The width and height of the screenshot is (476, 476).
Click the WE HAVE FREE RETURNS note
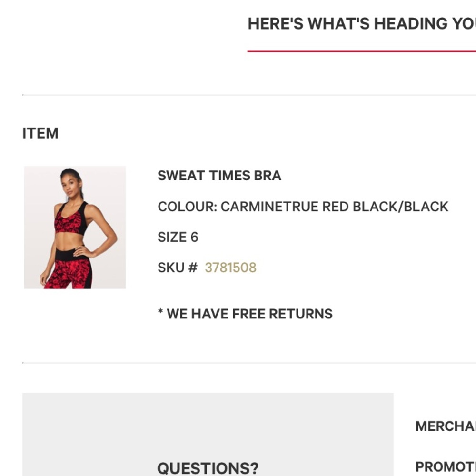pos(249,314)
